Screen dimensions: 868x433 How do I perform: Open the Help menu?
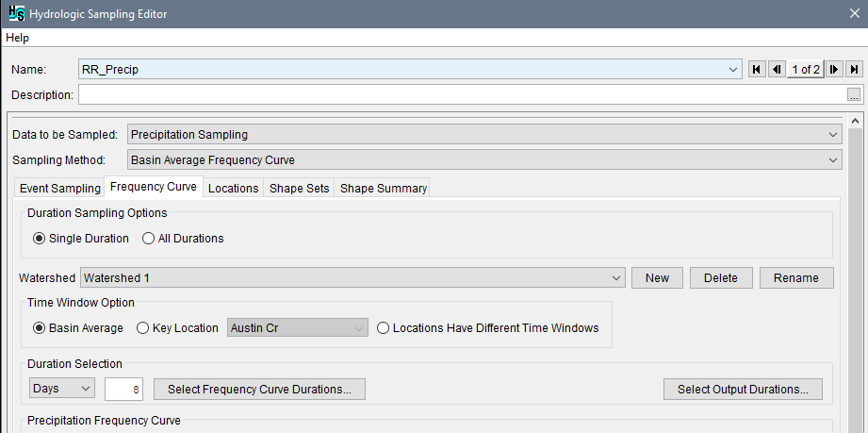pos(17,38)
